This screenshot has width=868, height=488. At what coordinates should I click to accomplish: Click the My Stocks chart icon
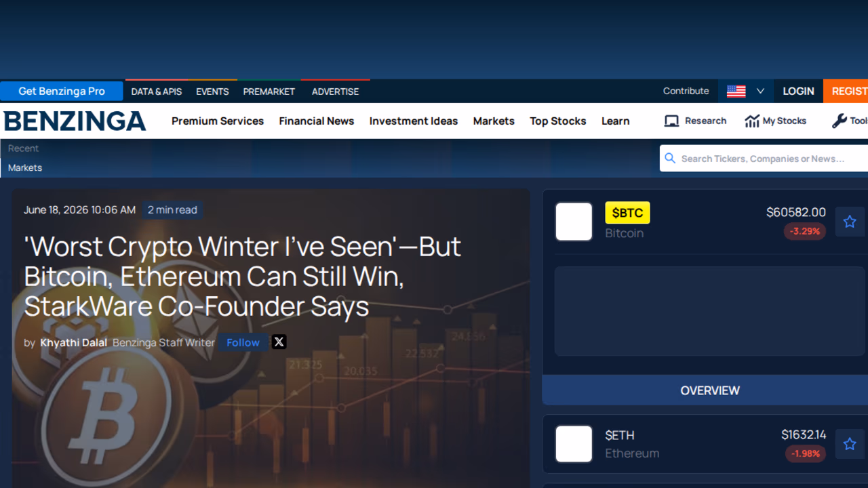(x=752, y=121)
